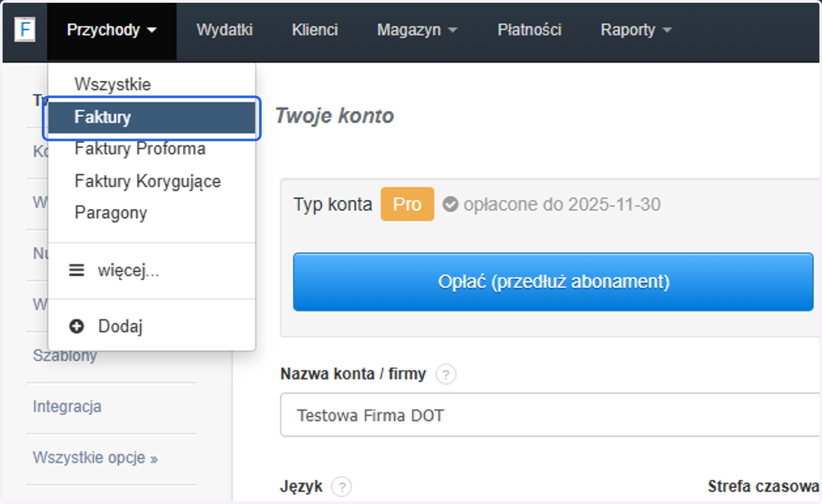Click the Strefa czasowa label

[x=764, y=487]
